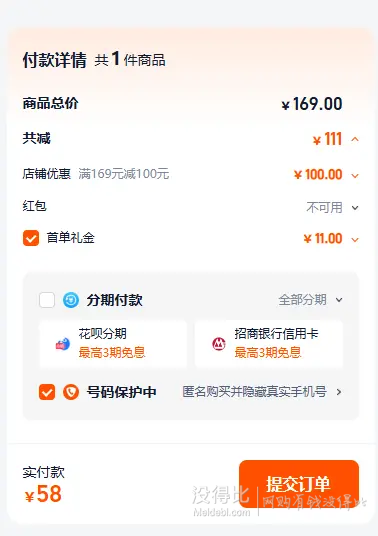The width and height of the screenshot is (378, 536).
Task: Click the Huabei installment icon
Action: tap(63, 344)
